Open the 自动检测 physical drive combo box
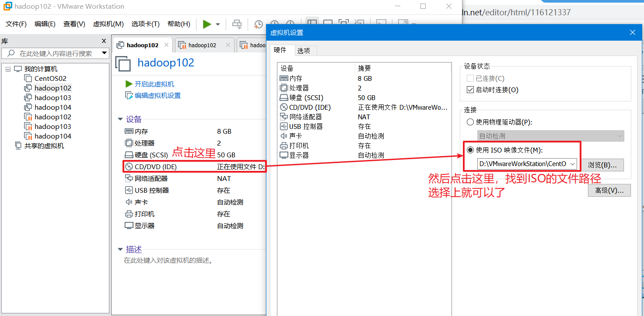The width and height of the screenshot is (644, 316). pos(551,136)
